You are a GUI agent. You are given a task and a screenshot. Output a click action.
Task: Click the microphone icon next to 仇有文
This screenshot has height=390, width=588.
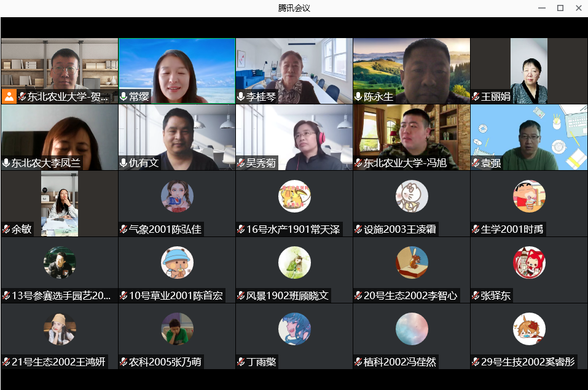coord(124,163)
